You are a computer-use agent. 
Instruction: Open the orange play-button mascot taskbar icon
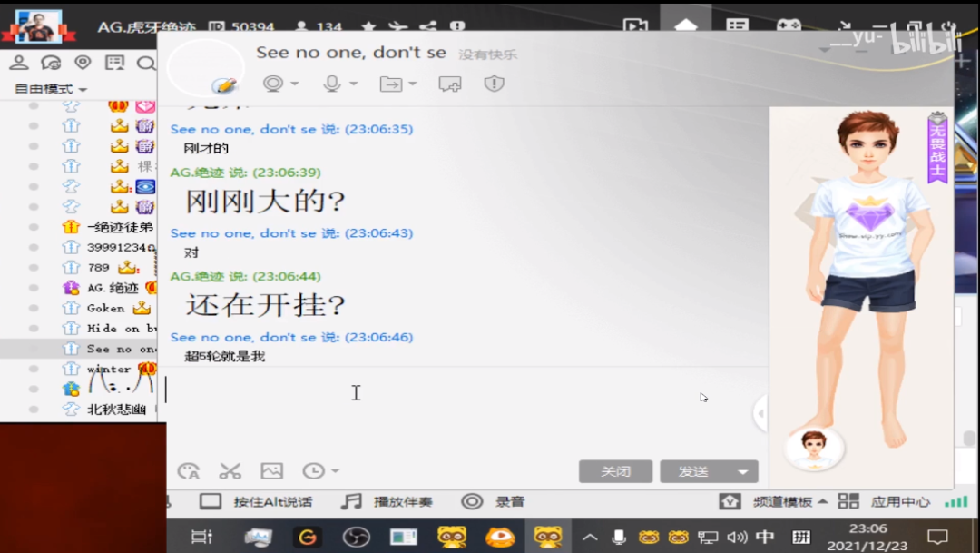(x=499, y=537)
